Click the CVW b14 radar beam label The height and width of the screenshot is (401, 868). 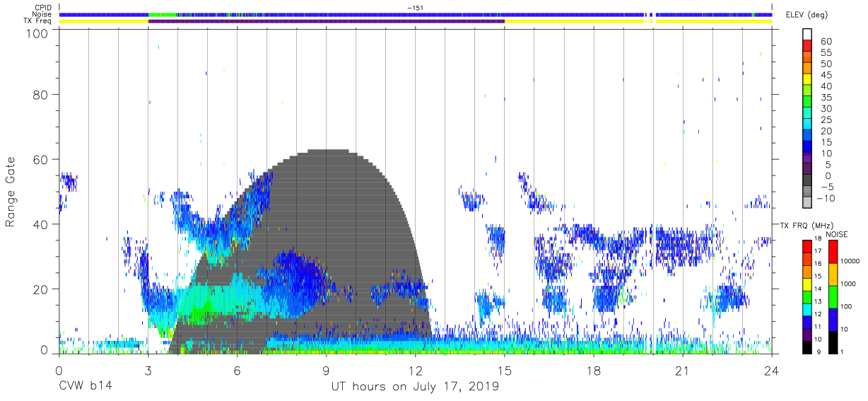tap(86, 386)
